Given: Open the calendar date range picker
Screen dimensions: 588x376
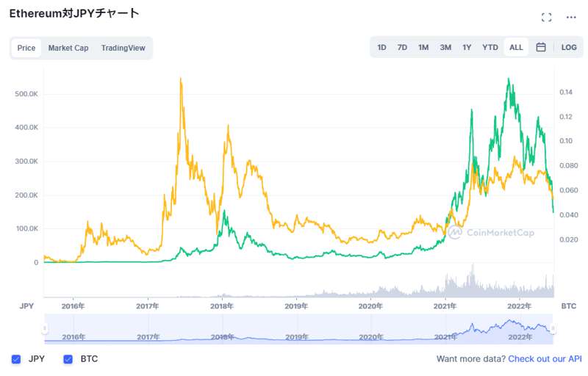Looking at the screenshot, I should [541, 48].
